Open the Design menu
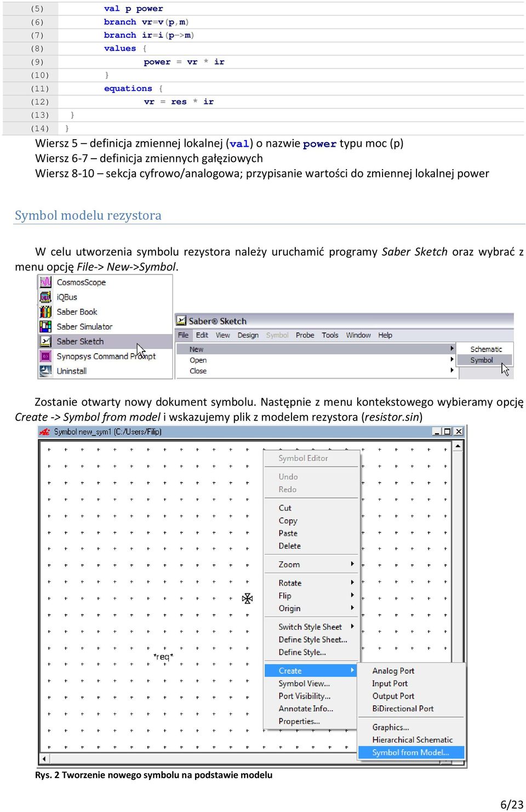Image resolution: width=526 pixels, height=812 pixels. 248,335
